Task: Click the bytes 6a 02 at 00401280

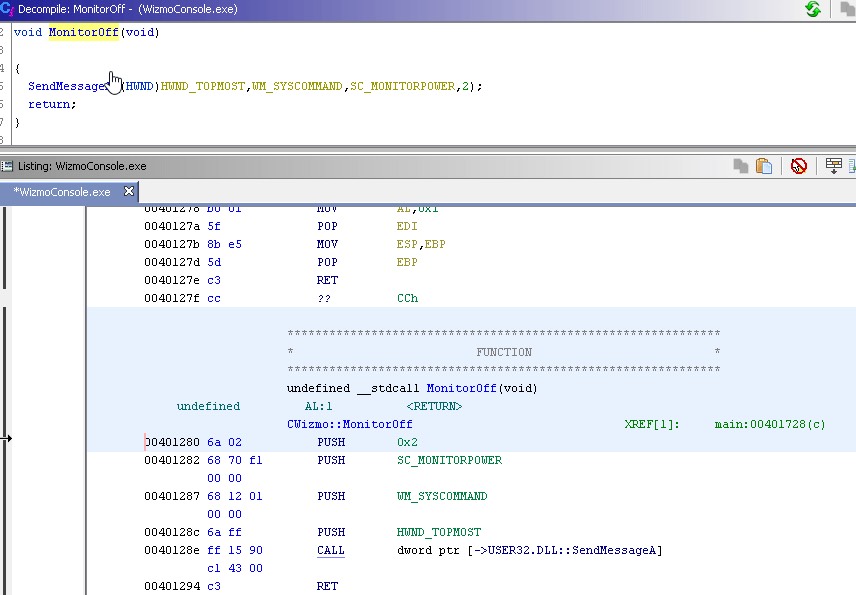Action: (224, 442)
